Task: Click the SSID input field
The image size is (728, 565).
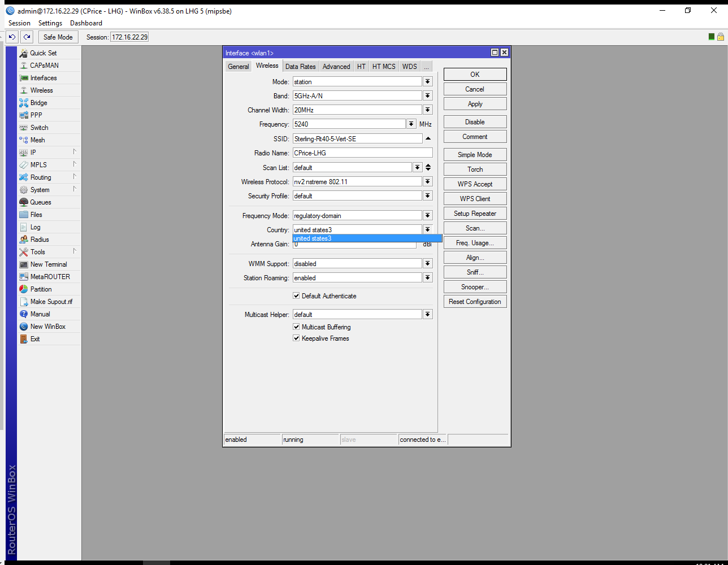Action: click(x=357, y=139)
